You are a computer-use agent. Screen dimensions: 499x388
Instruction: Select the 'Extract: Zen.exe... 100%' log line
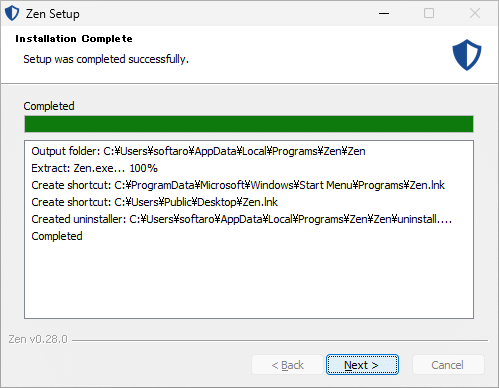(x=94, y=168)
